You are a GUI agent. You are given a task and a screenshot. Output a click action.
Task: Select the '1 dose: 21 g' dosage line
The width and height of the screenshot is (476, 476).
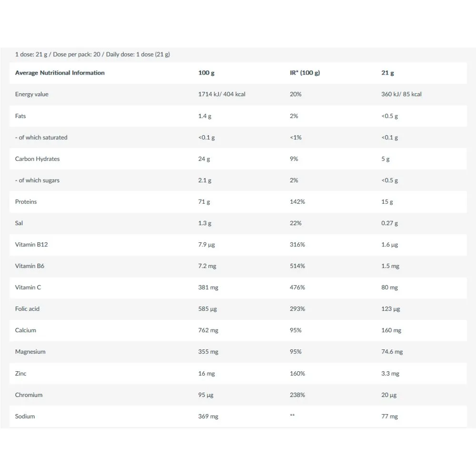92,54
